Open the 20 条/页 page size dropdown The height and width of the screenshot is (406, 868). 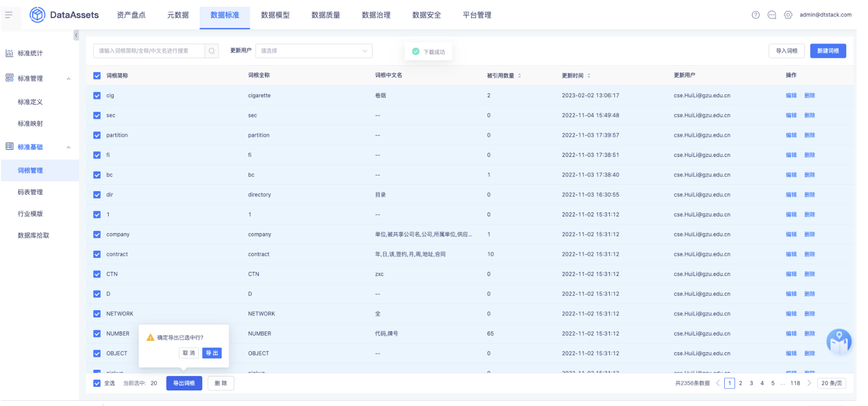(832, 383)
